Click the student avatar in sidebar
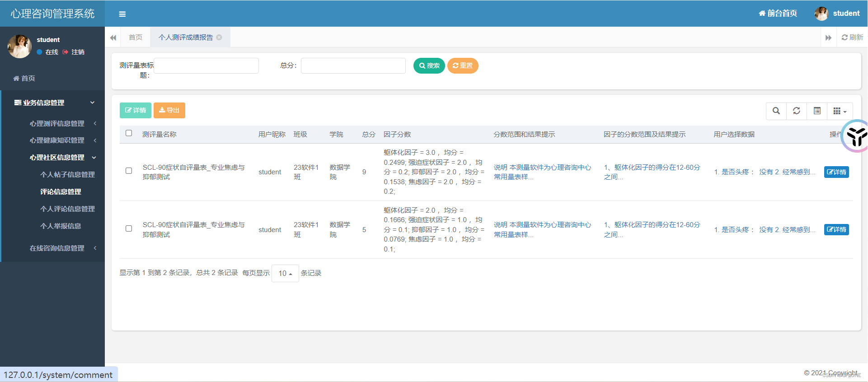 (x=19, y=47)
